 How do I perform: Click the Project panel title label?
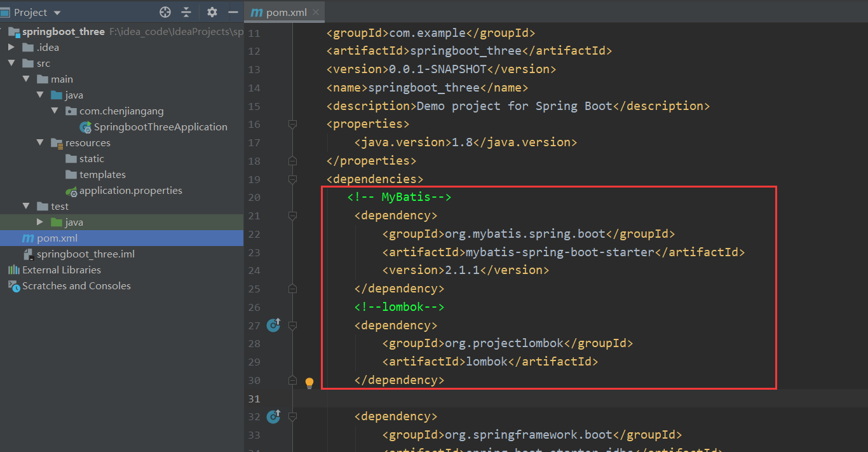pyautogui.click(x=31, y=13)
